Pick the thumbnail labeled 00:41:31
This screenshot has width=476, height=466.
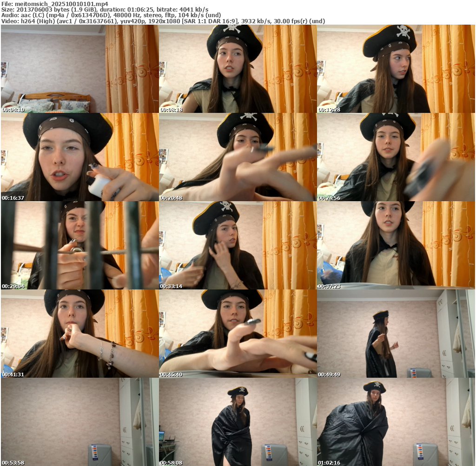tap(79, 334)
